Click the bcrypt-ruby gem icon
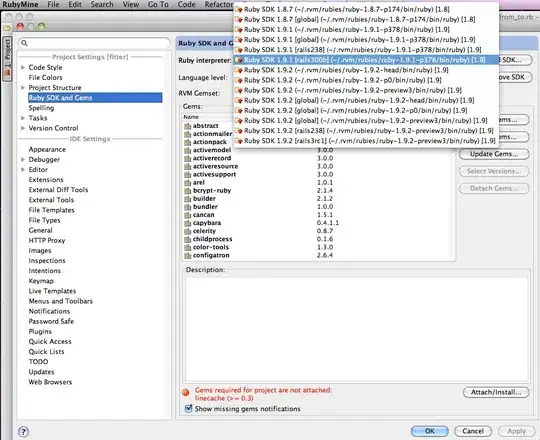Screen dimensions: 540x440 [x=187, y=191]
